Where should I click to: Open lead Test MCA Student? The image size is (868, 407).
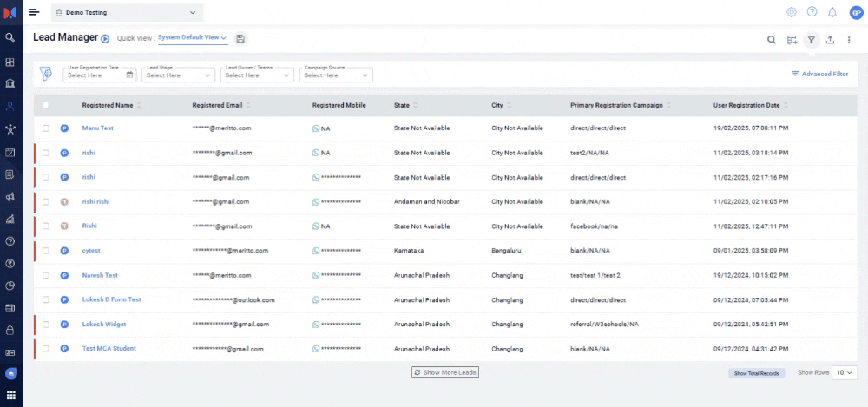click(109, 348)
